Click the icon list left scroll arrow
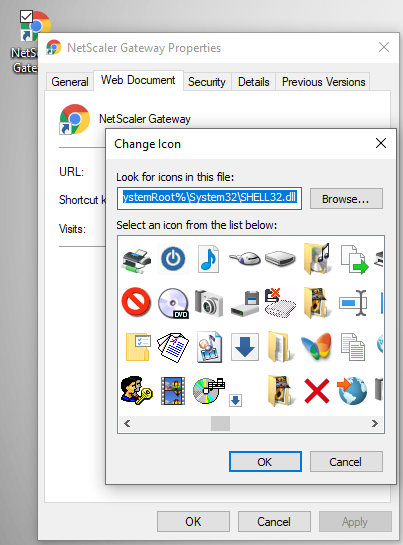403x545 pixels. (127, 423)
